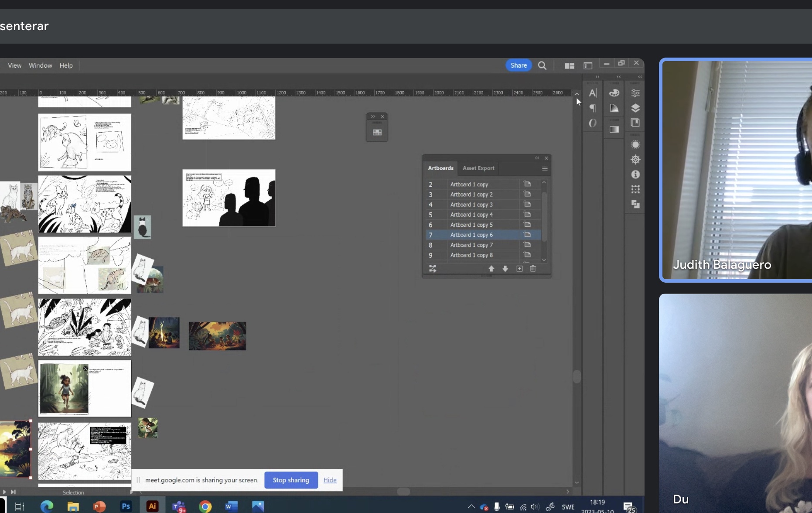Image resolution: width=812 pixels, height=513 pixels.
Task: Click the Rearrange All Artboards icon
Action: pos(433,269)
